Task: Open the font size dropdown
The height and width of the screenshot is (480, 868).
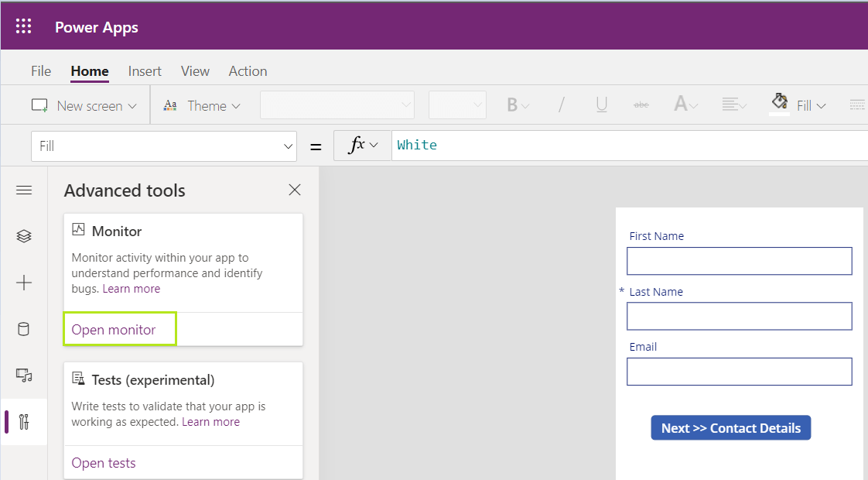Action: point(457,105)
